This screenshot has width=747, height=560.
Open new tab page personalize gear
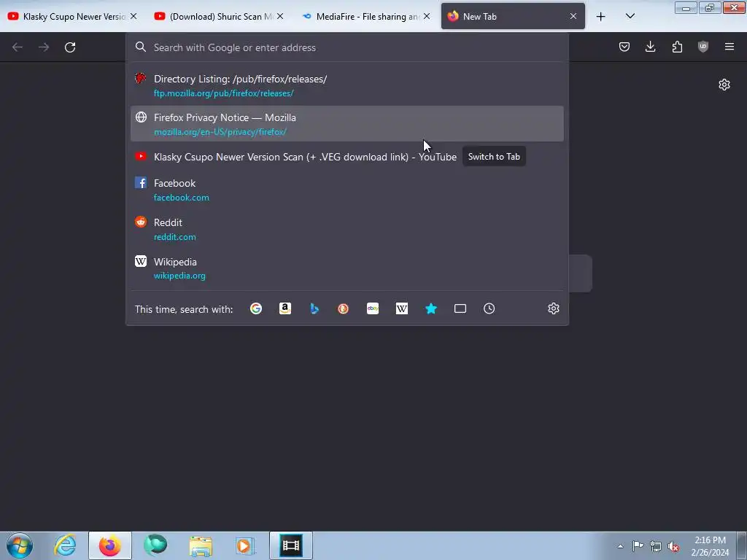tap(724, 85)
